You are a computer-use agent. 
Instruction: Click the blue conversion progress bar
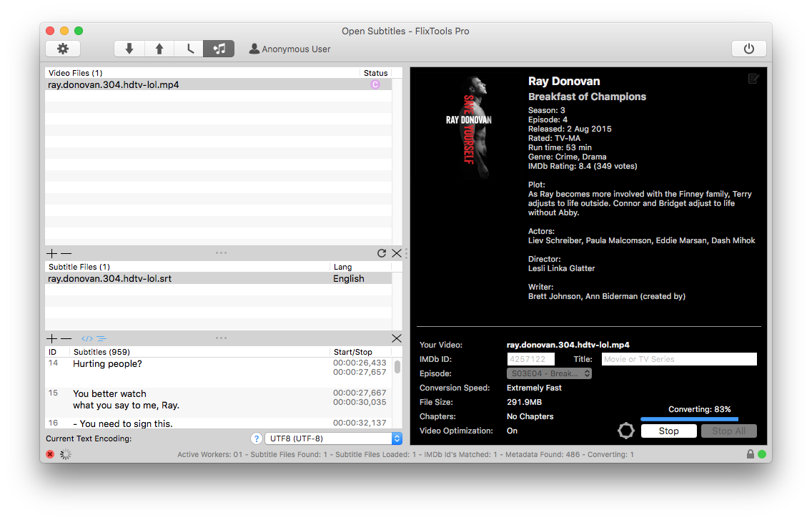pos(689,419)
